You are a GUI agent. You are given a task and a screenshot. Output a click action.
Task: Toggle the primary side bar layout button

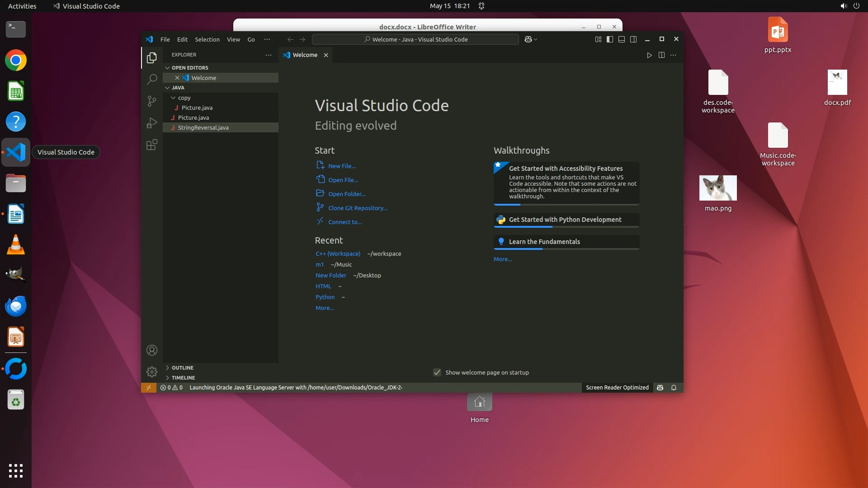tap(610, 39)
